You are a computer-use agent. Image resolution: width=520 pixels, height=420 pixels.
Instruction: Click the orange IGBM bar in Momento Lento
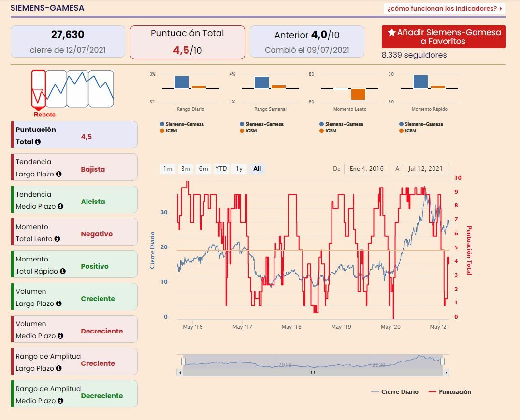358,94
